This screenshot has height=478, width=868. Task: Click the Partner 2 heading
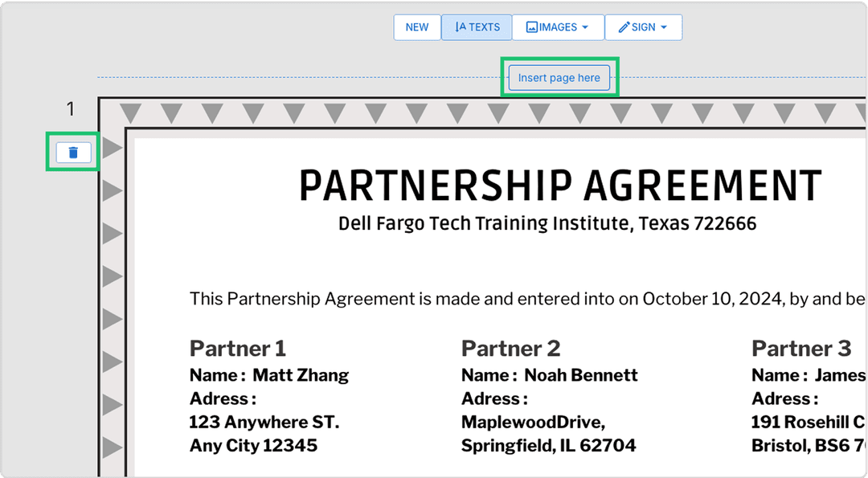click(x=510, y=349)
